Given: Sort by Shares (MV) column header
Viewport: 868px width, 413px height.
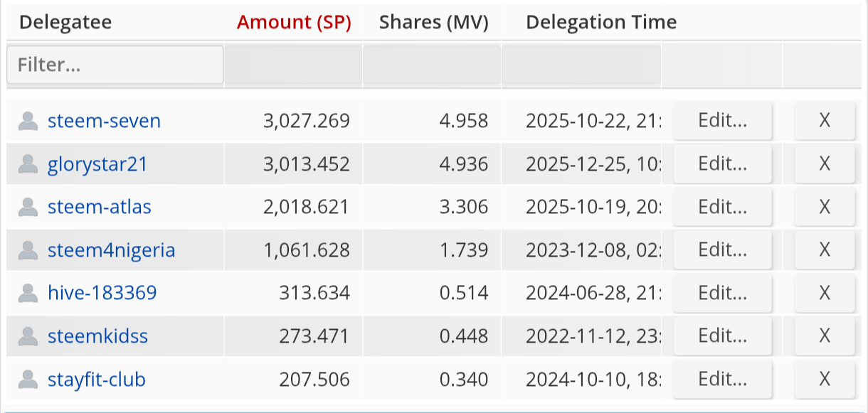Looking at the screenshot, I should point(434,23).
